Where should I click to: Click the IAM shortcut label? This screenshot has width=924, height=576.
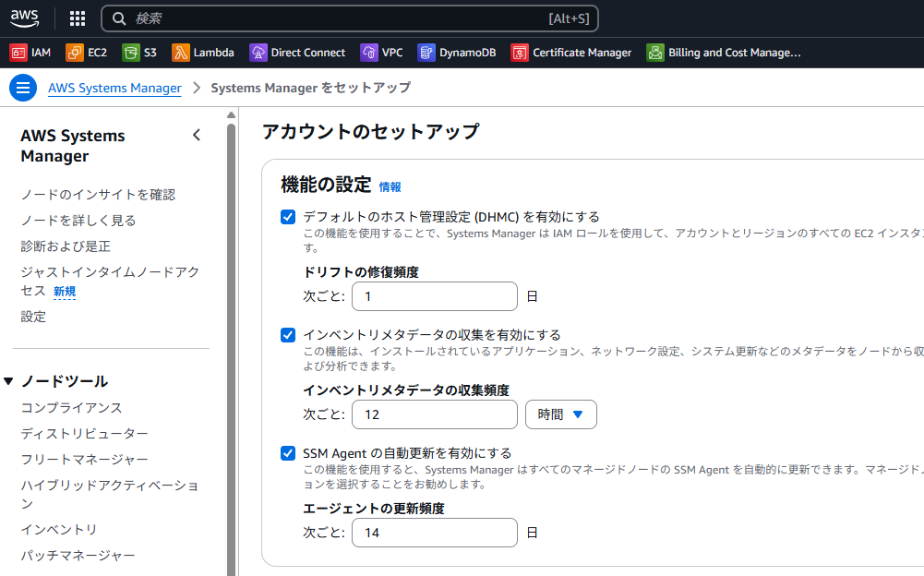(x=41, y=53)
